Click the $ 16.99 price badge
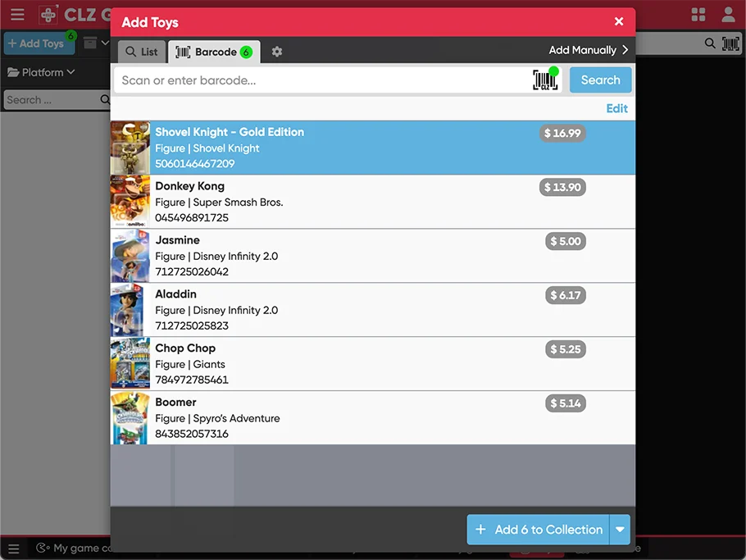Screen dimensions: 746x560 562,133
